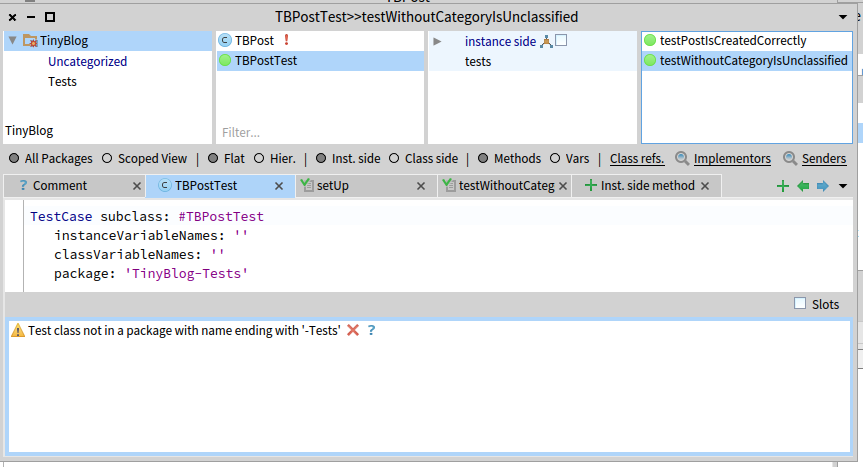Select the Class side radio button
Screen dimensions: 863x467
[x=394, y=158]
